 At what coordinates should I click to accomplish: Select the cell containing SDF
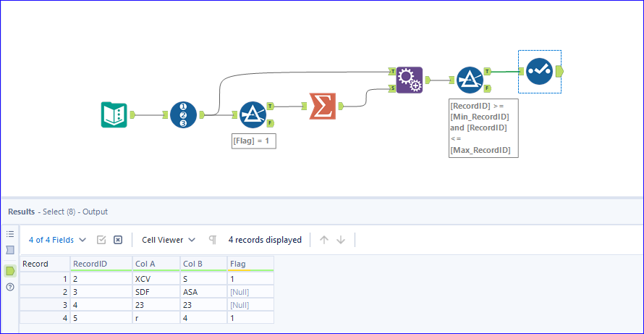pos(156,292)
